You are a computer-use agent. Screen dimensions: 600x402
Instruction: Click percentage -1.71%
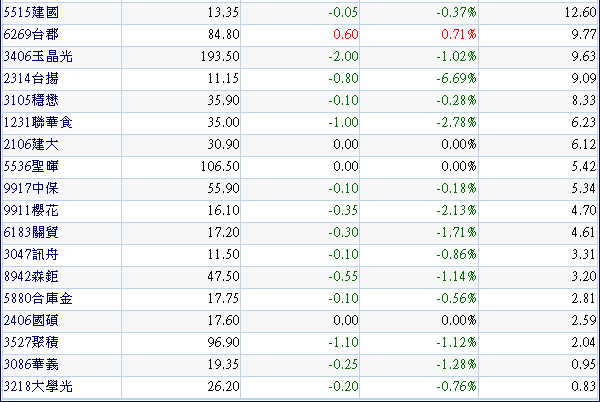456,233
